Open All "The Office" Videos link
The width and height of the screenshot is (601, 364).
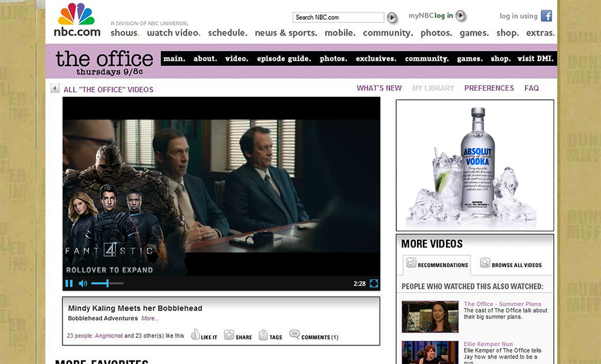108,89
